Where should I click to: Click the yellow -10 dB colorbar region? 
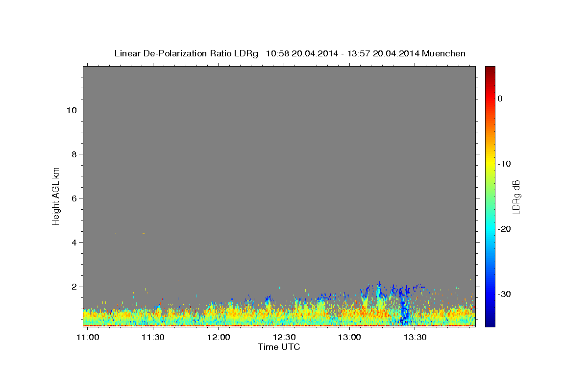(490, 164)
